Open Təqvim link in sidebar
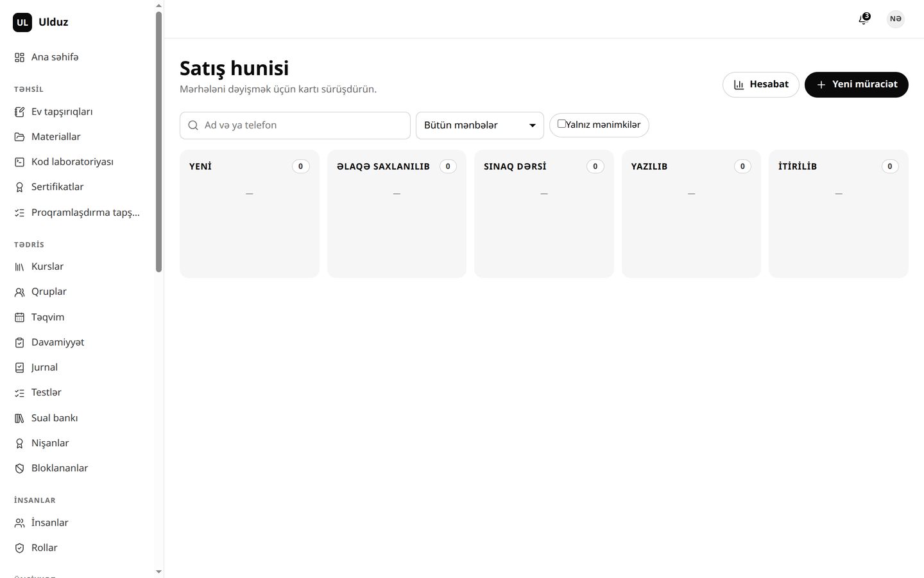This screenshot has height=578, width=924. coord(76,317)
